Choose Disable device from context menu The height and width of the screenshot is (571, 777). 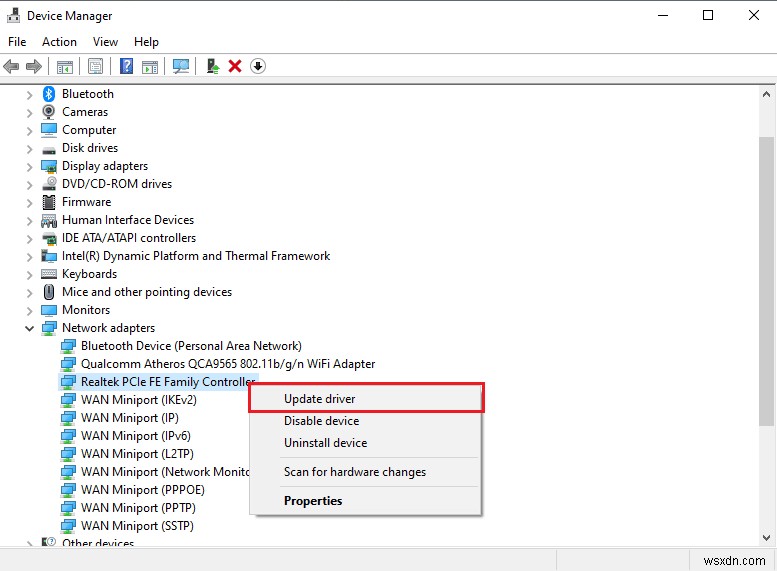pyautogui.click(x=366, y=421)
